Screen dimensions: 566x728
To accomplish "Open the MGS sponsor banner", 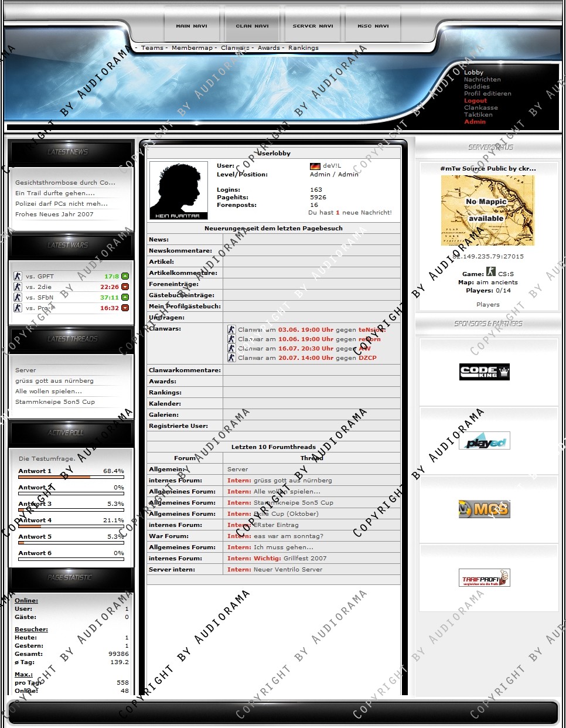I will pyautogui.click(x=485, y=509).
